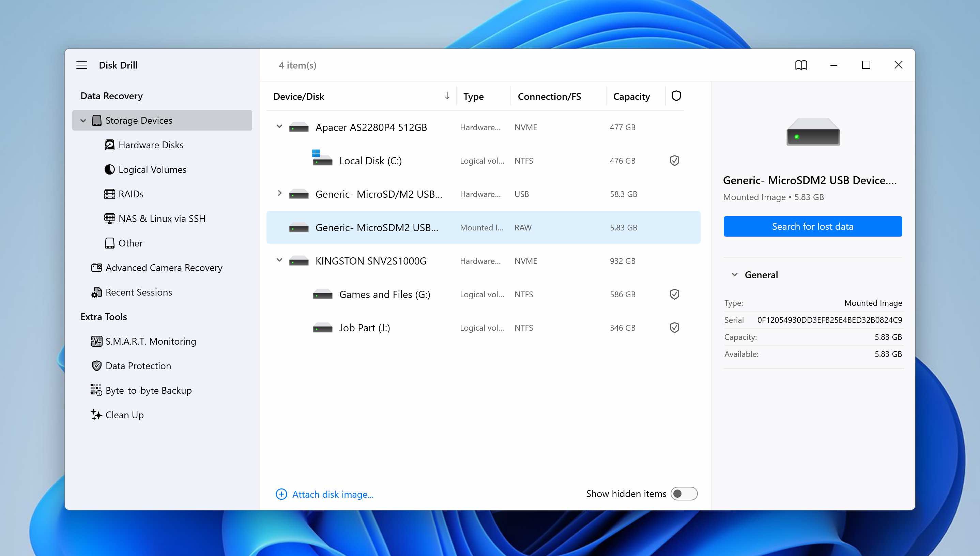Screen dimensions: 980x556
Task: Sort by the Capacity column header
Action: (x=631, y=96)
